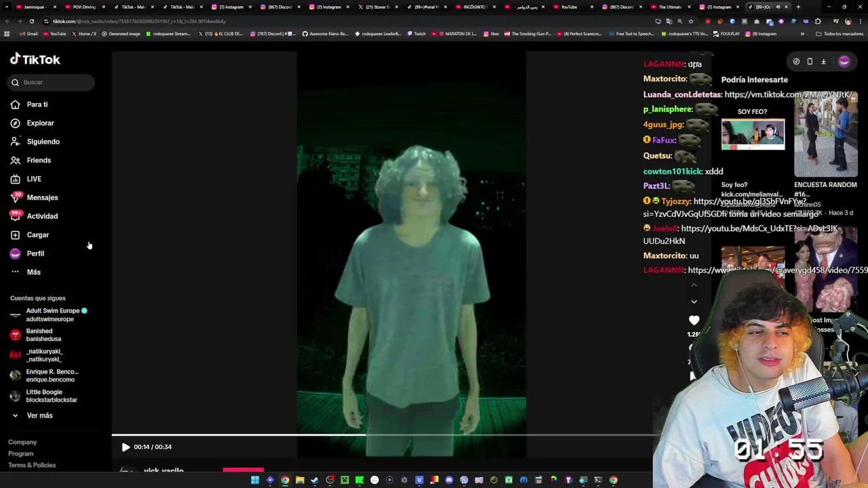This screenshot has width=868, height=488.
Task: Click the download app icon in header
Action: coord(823,62)
